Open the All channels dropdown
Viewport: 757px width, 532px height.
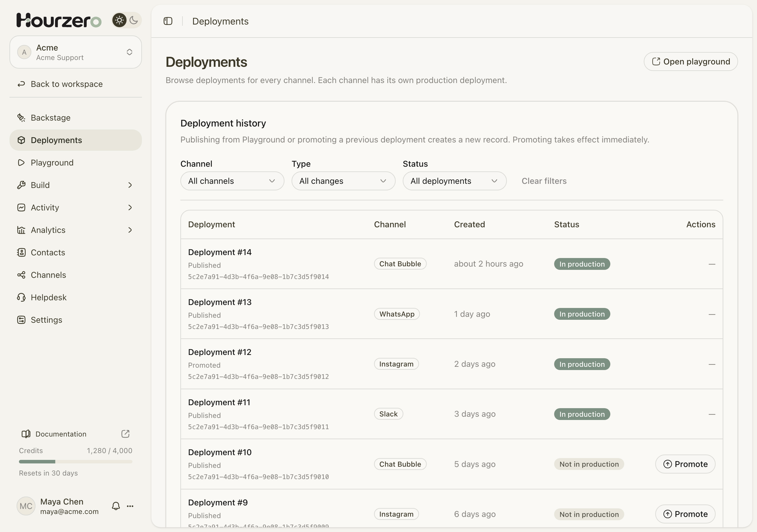point(232,181)
